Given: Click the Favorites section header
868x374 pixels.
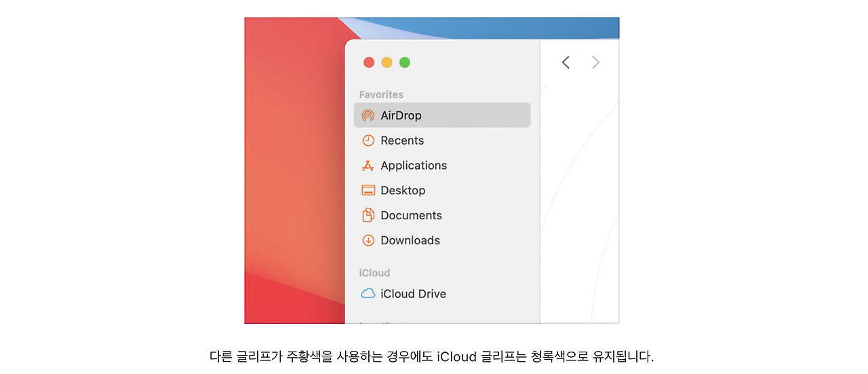Looking at the screenshot, I should coord(381,95).
